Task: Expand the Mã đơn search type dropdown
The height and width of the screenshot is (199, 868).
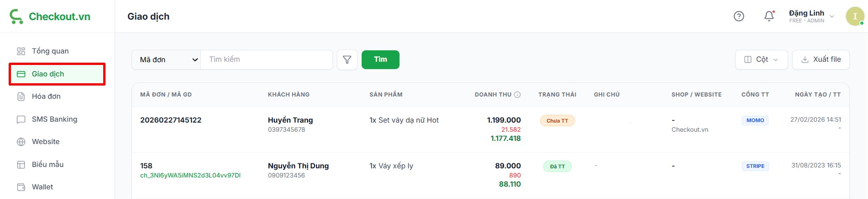Action: pos(167,60)
